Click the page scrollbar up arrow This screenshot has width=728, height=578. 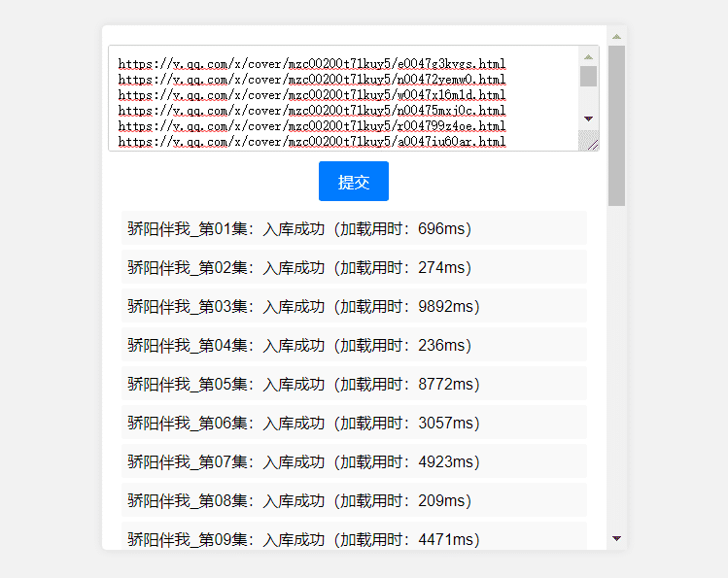(616, 36)
